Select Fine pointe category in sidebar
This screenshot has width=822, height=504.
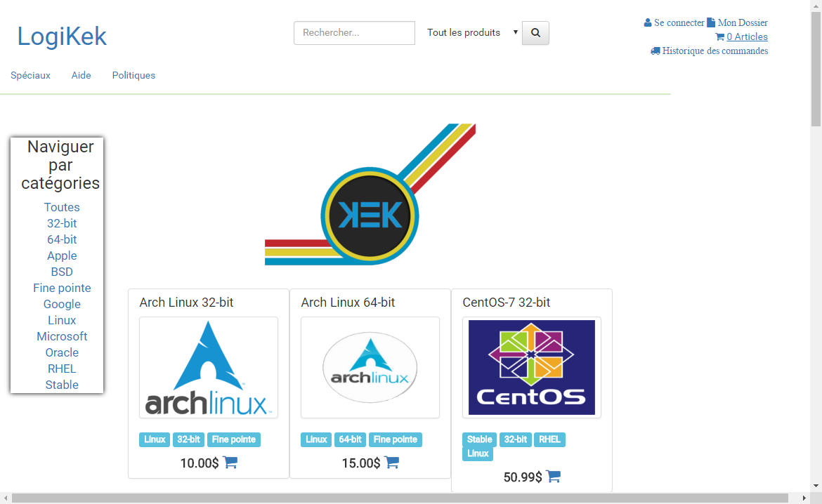click(62, 288)
